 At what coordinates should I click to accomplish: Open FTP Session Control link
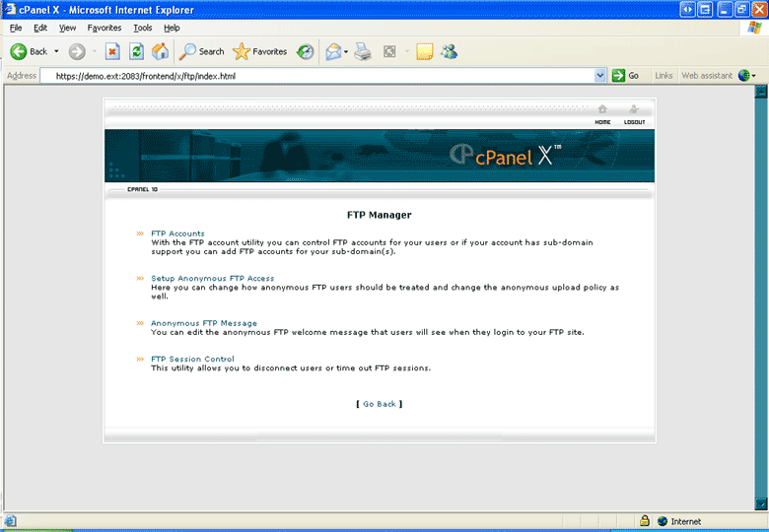point(192,359)
